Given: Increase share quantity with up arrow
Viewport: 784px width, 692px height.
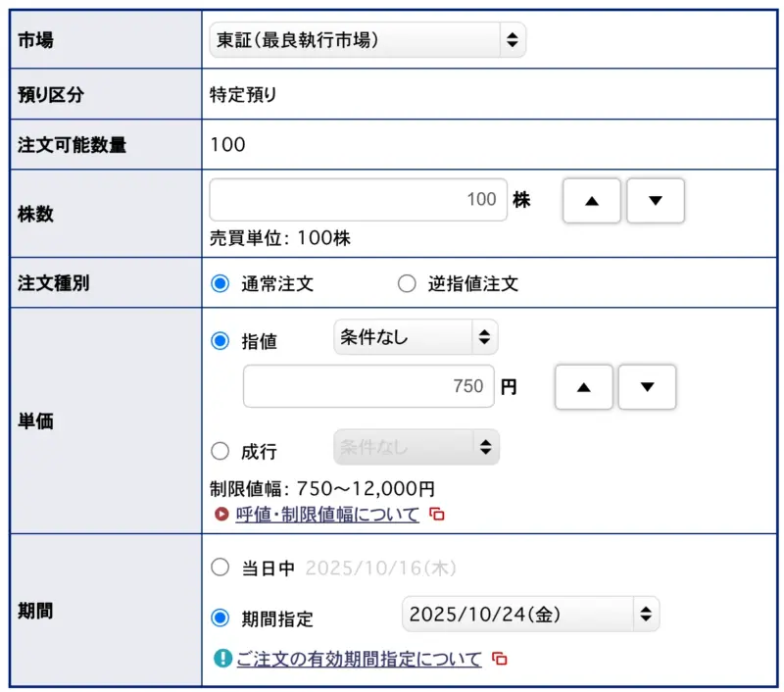Looking at the screenshot, I should (x=591, y=201).
